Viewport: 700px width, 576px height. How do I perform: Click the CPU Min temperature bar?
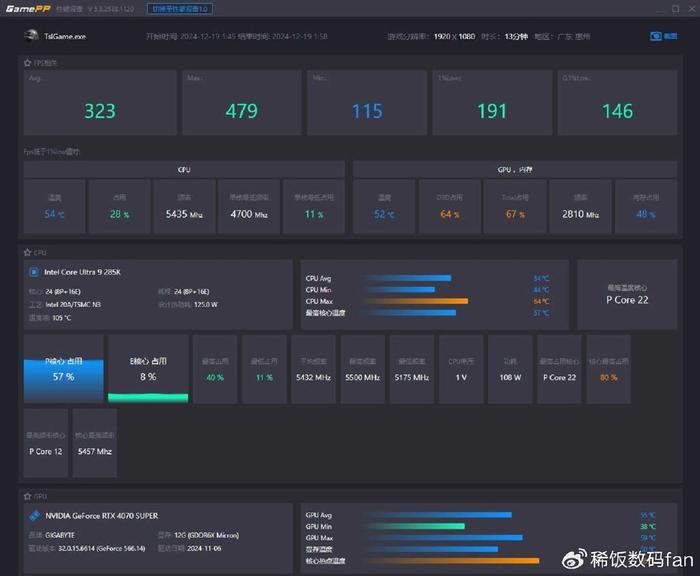point(400,290)
